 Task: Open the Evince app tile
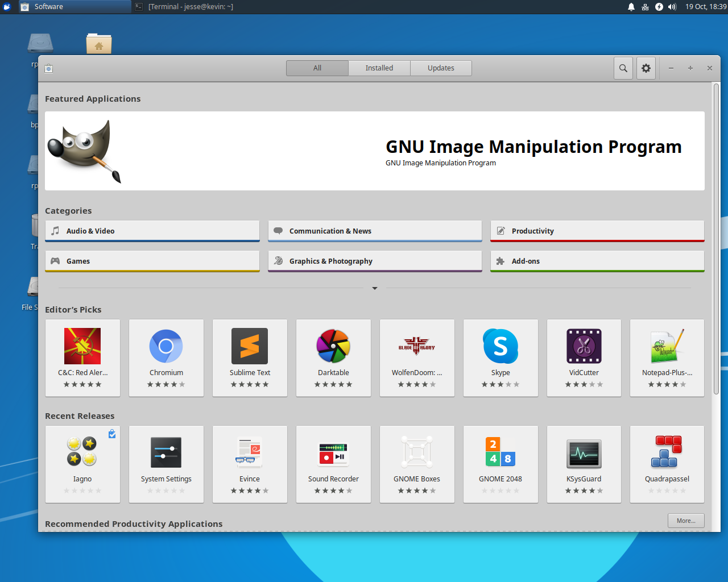tap(250, 464)
